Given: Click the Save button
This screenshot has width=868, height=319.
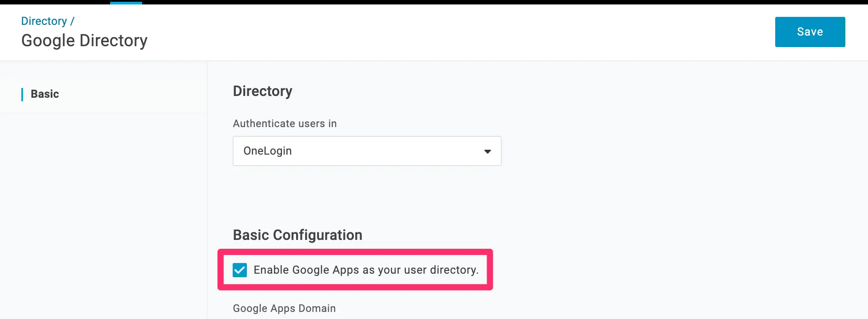Looking at the screenshot, I should 810,32.
